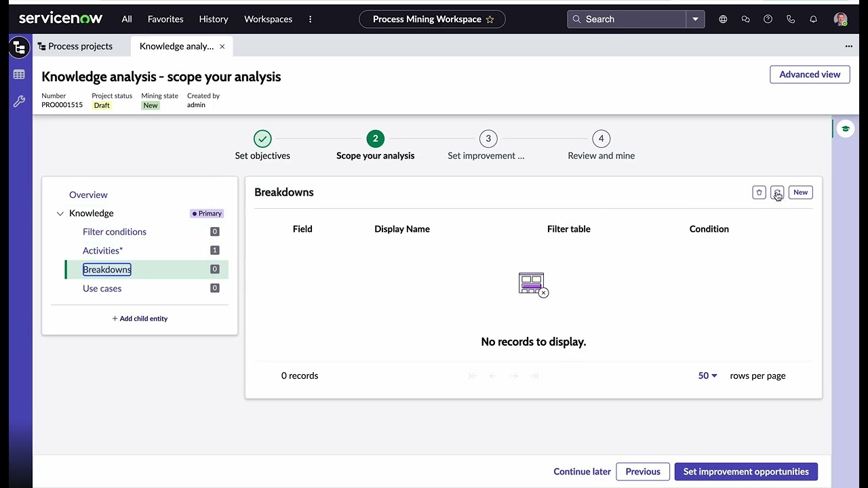Open the globe language icon in header
868x488 pixels.
point(722,19)
